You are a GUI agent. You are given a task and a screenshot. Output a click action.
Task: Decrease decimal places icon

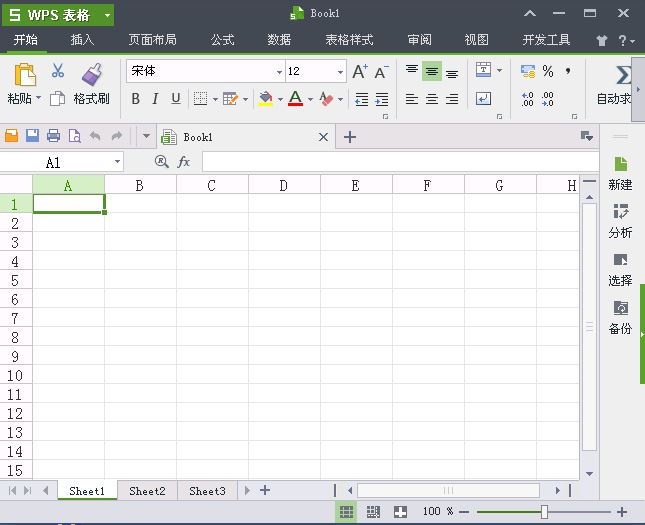[x=548, y=99]
